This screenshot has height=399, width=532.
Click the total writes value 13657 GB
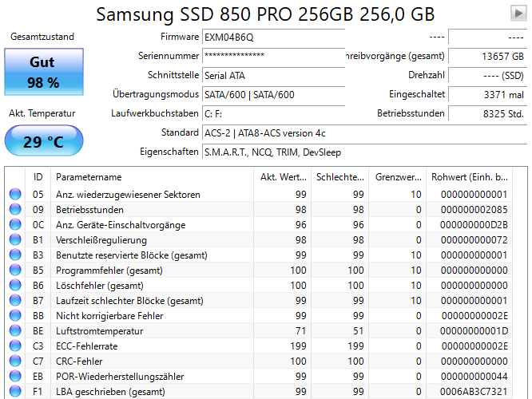[x=488, y=56]
